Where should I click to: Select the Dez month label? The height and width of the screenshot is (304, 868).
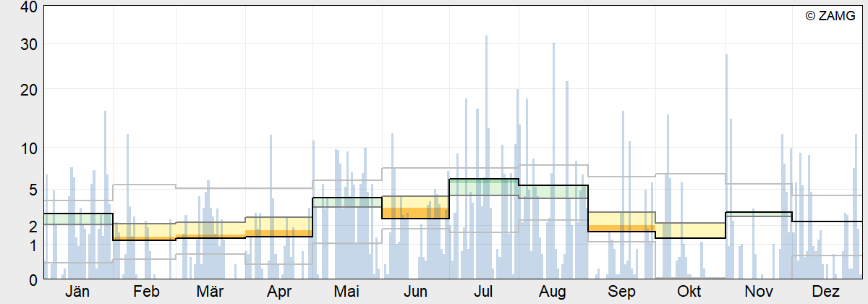[825, 292]
